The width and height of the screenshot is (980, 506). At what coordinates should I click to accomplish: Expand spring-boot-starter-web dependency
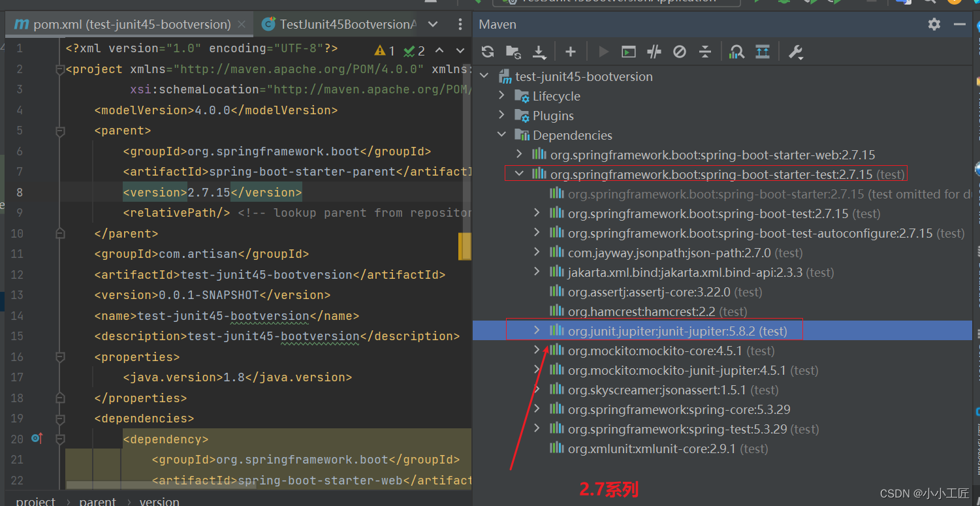coord(520,155)
